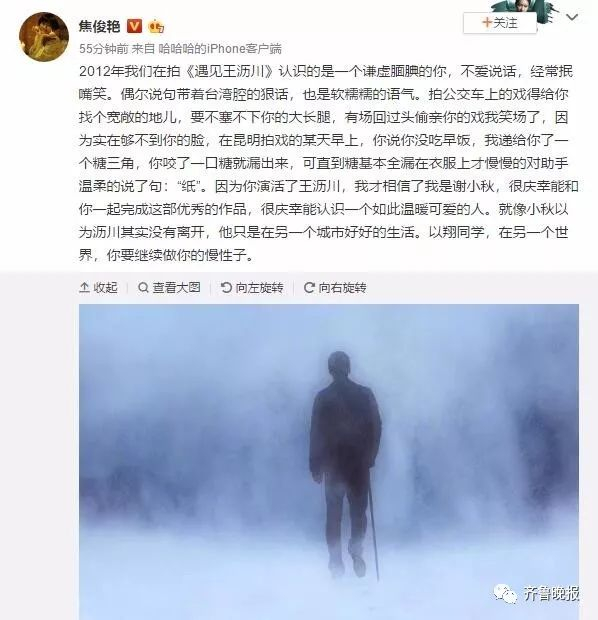Open 焦俊艳 profile avatar
Image resolution: width=598 pixels, height=620 pixels.
[x=44, y=37]
